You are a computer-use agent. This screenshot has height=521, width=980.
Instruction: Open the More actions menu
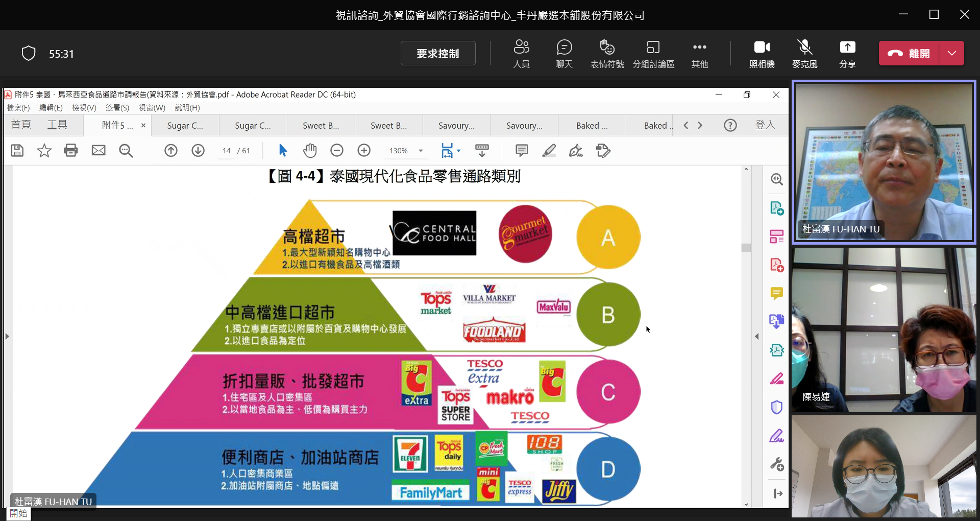pyautogui.click(x=699, y=53)
